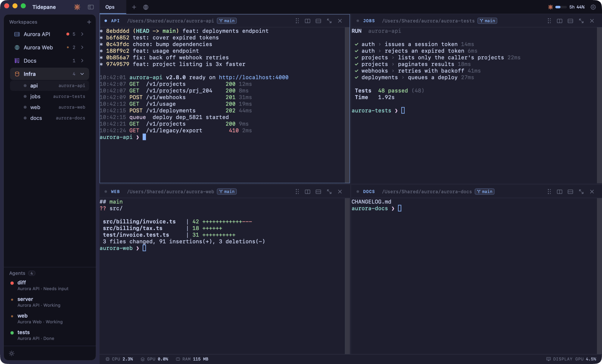Maximize the API pane
Image resolution: width=602 pixels, height=364 pixels.
click(x=329, y=21)
